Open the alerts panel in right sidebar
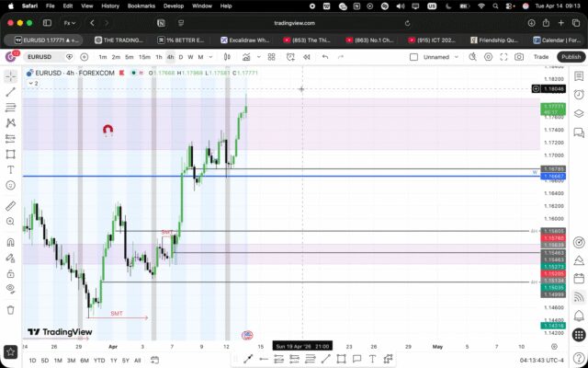The height and width of the screenshot is (368, 588). pyautogui.click(x=578, y=95)
